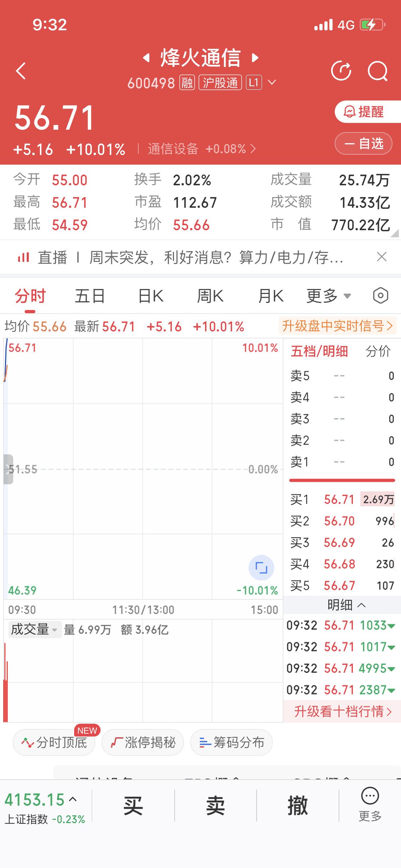Tap 升级盘中实时信号 upgrade link
Viewport: 401px width, 868px height.
337,326
